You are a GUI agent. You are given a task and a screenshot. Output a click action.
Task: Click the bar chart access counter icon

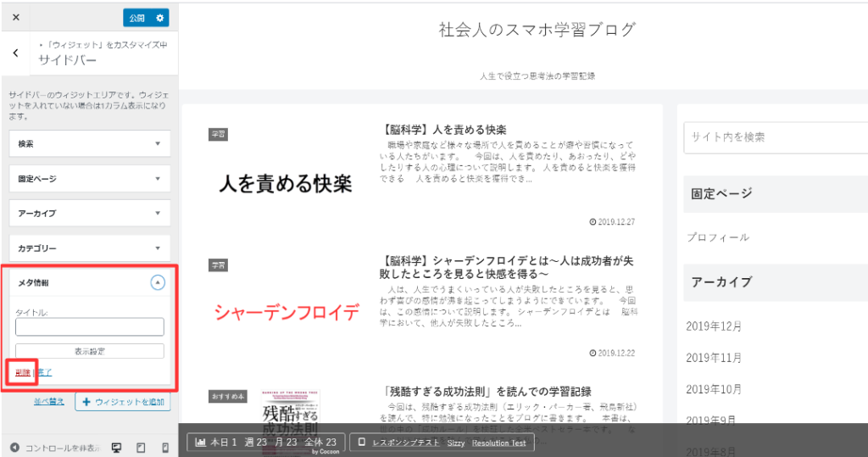201,442
